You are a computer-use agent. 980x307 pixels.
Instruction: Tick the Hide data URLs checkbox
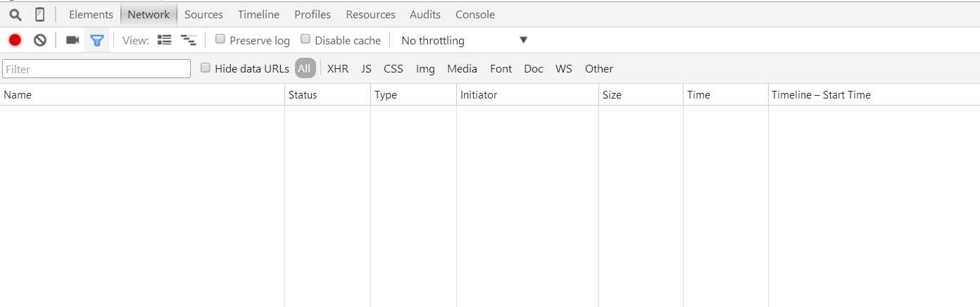206,68
